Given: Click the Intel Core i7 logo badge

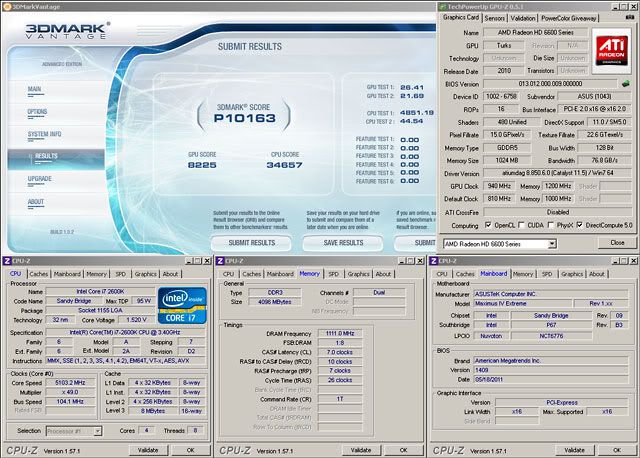Looking at the screenshot, I should [x=182, y=306].
